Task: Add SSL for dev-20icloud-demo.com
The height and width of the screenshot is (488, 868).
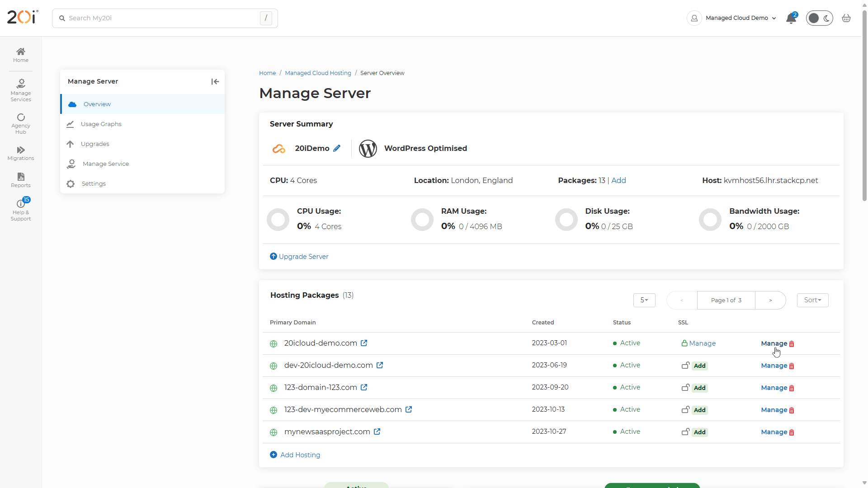Action: click(x=699, y=366)
